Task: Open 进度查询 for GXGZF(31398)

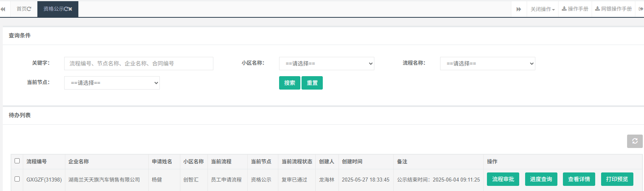Action: tap(541, 179)
